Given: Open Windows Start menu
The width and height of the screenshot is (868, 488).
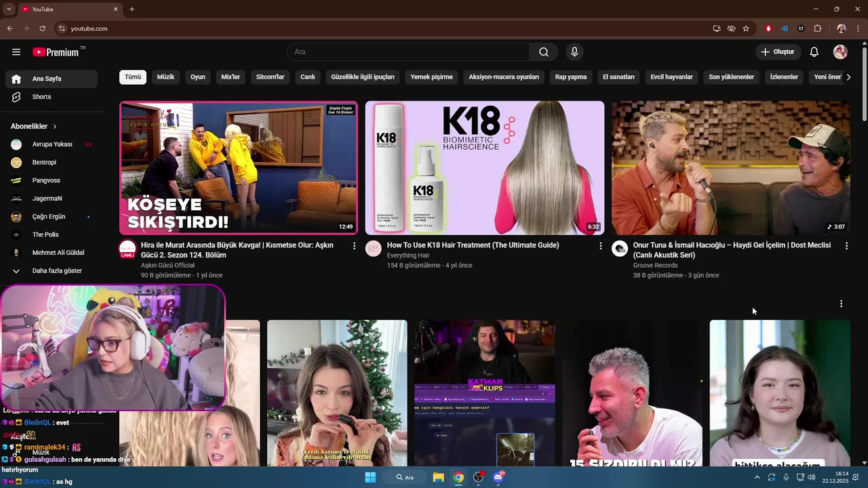Looking at the screenshot, I should click(x=370, y=477).
